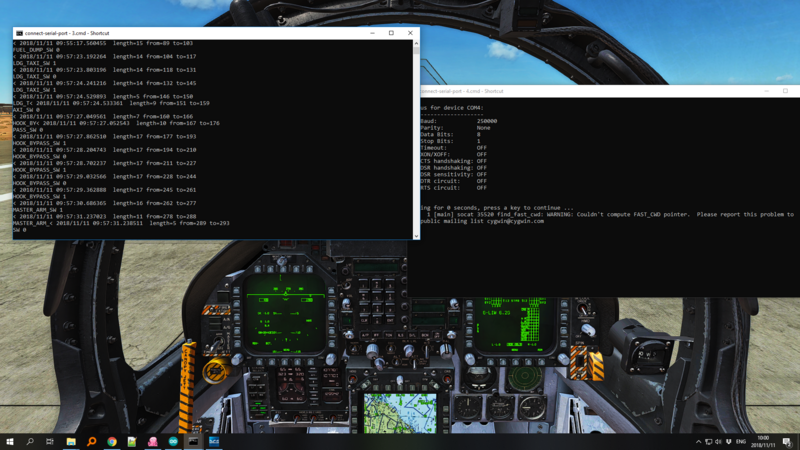Click the 'DSR sensitivity: OFF' line
800x450 pixels.
[x=454, y=174]
